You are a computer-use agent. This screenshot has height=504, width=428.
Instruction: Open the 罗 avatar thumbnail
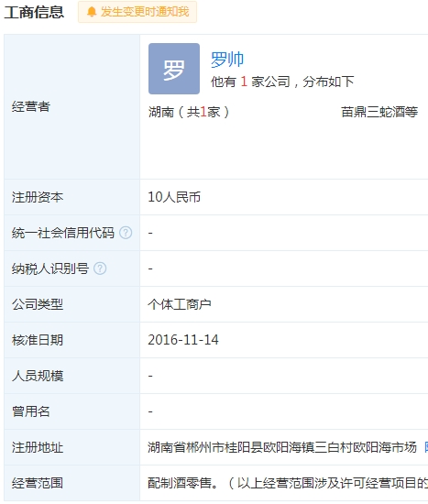coord(174,69)
